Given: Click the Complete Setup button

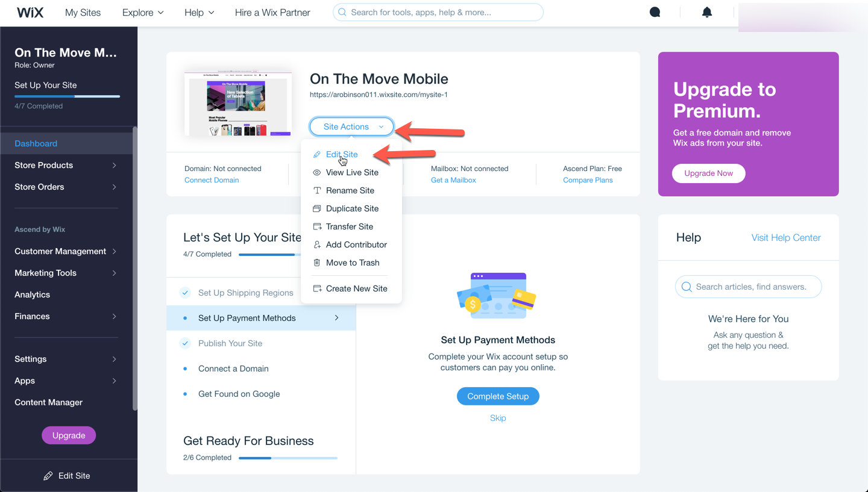Looking at the screenshot, I should 498,396.
